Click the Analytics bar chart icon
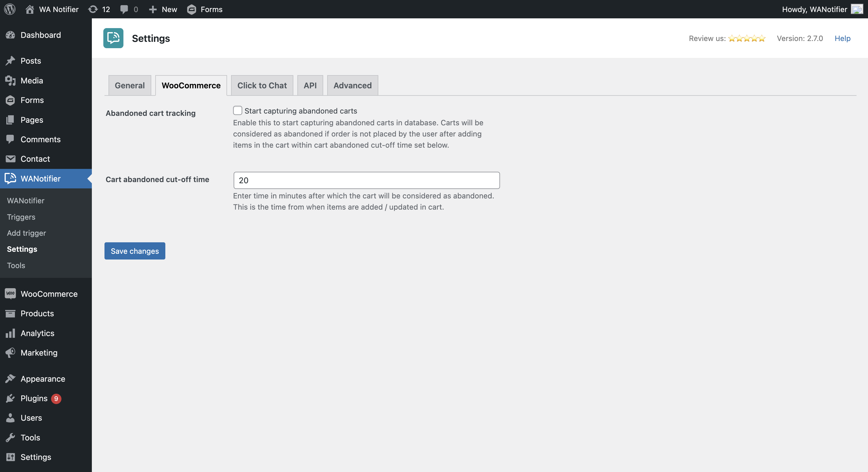The image size is (868, 472). (x=10, y=333)
